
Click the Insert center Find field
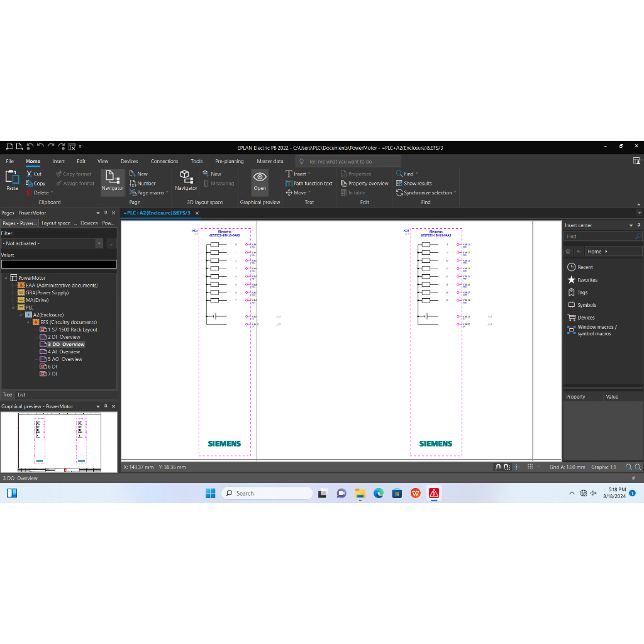[x=603, y=236]
